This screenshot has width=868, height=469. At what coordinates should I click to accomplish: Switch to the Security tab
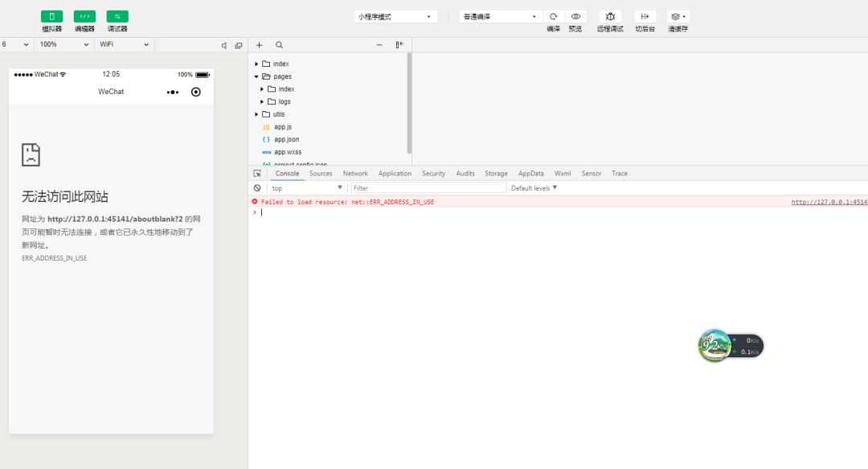tap(433, 174)
